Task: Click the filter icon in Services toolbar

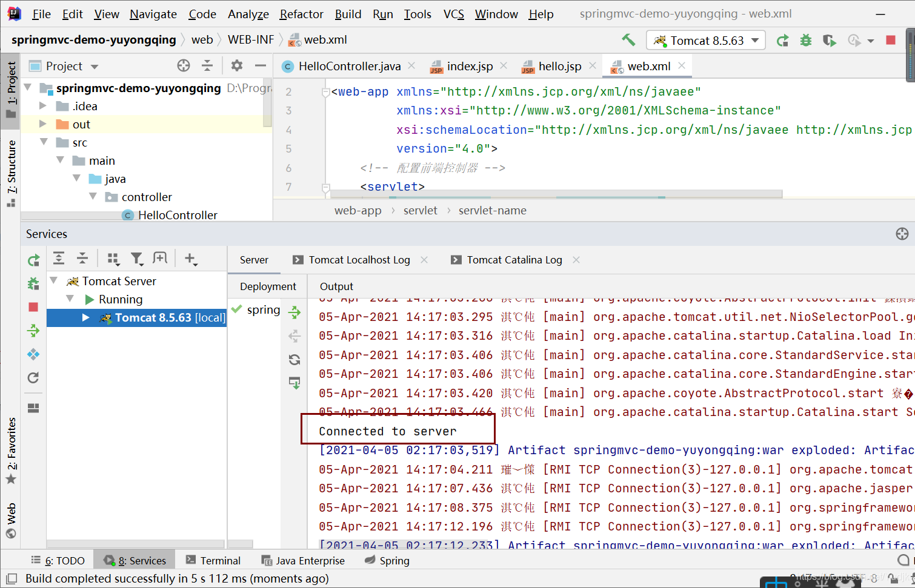Action: click(x=137, y=259)
